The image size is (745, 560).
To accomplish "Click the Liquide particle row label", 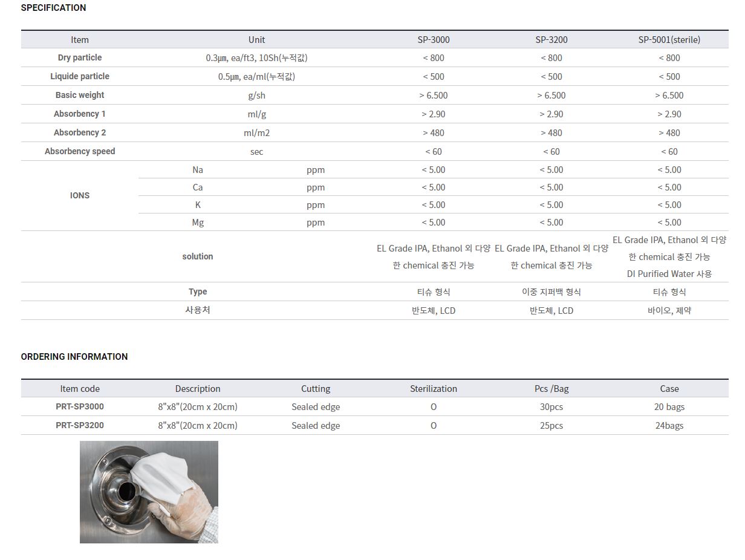I will pos(80,77).
